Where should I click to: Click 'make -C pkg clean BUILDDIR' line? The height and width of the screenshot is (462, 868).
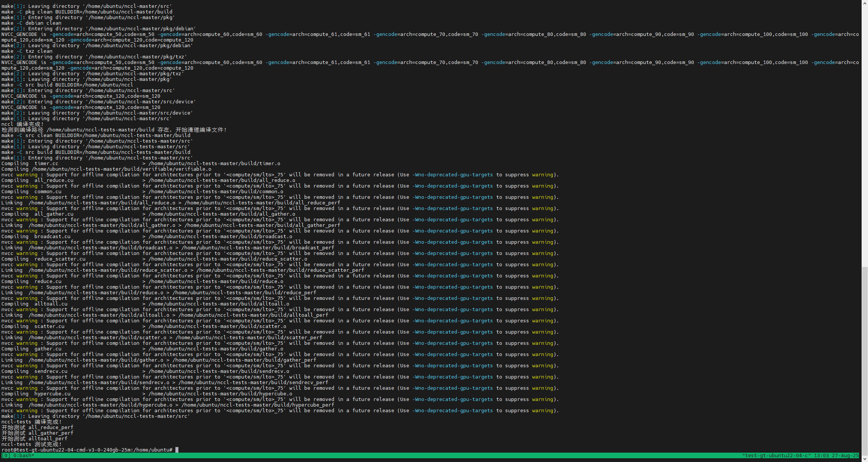[x=87, y=12]
